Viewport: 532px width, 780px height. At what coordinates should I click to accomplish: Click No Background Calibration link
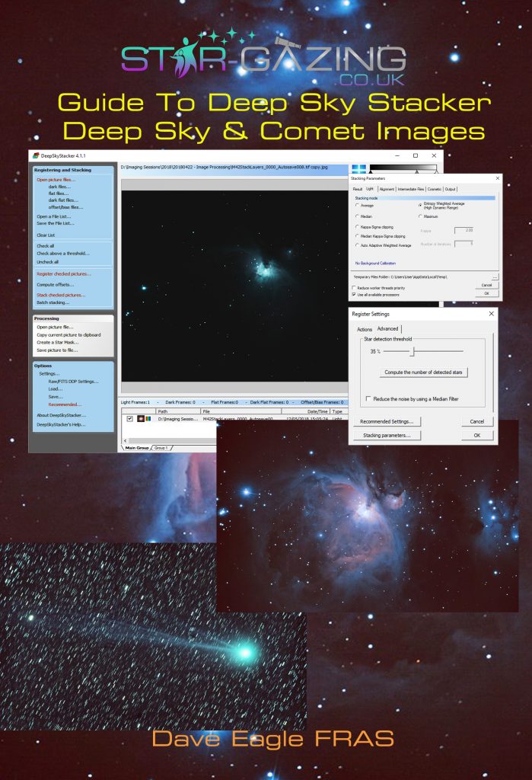tap(375, 263)
